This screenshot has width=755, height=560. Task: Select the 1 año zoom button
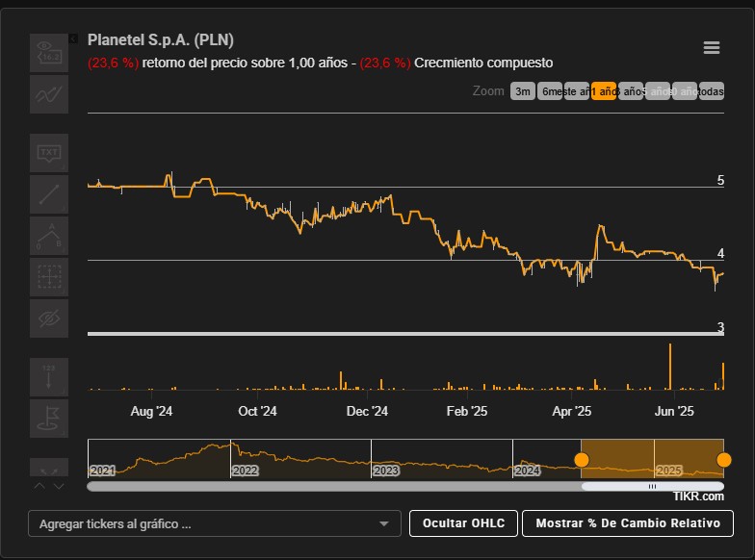[604, 91]
